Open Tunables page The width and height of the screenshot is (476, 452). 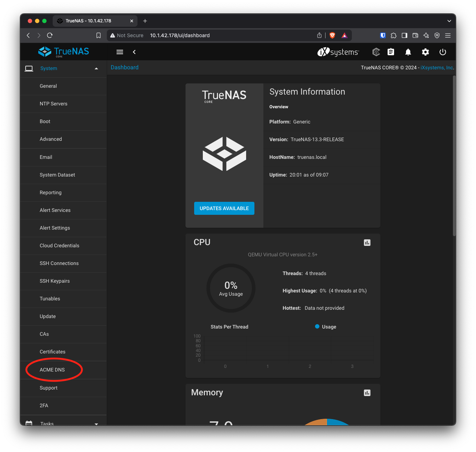click(64, 299)
